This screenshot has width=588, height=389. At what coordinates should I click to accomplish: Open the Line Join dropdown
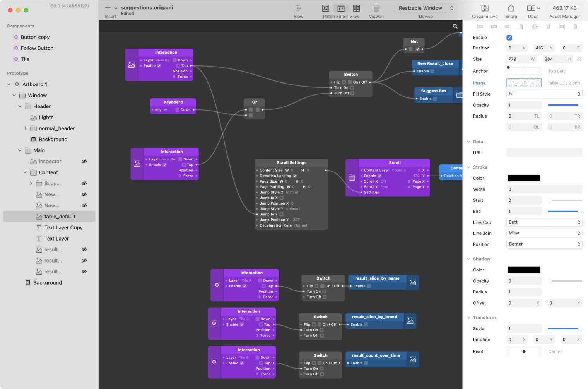544,233
